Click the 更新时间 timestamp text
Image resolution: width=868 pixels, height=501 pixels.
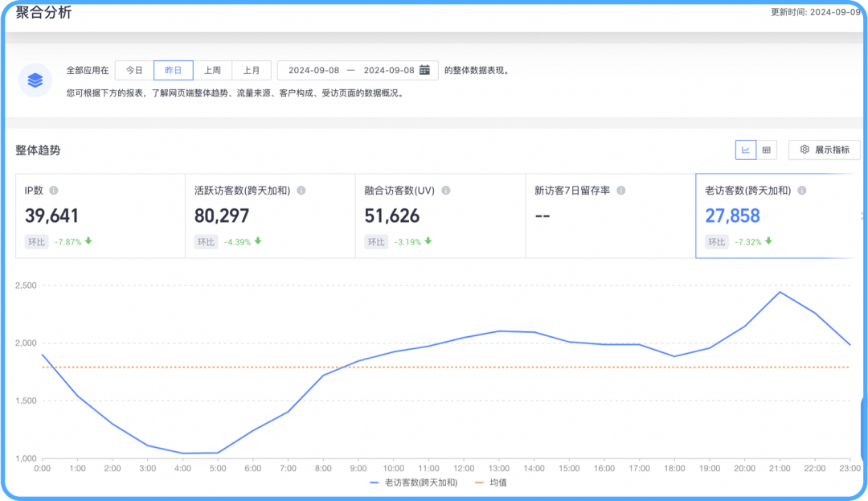[816, 12]
